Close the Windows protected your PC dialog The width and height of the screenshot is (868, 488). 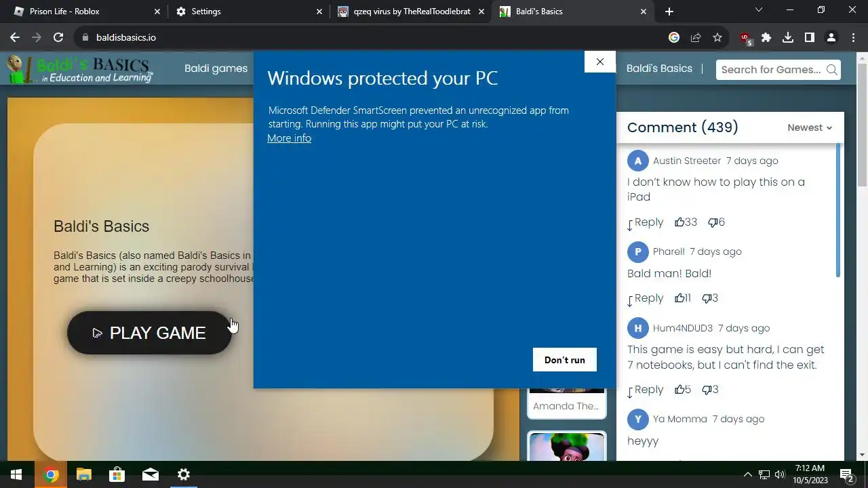(x=599, y=62)
